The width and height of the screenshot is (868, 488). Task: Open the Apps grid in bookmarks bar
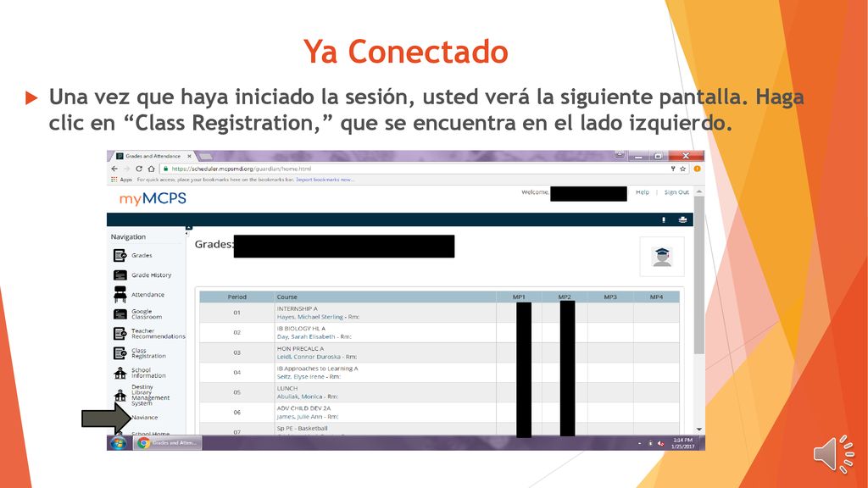pos(121,180)
